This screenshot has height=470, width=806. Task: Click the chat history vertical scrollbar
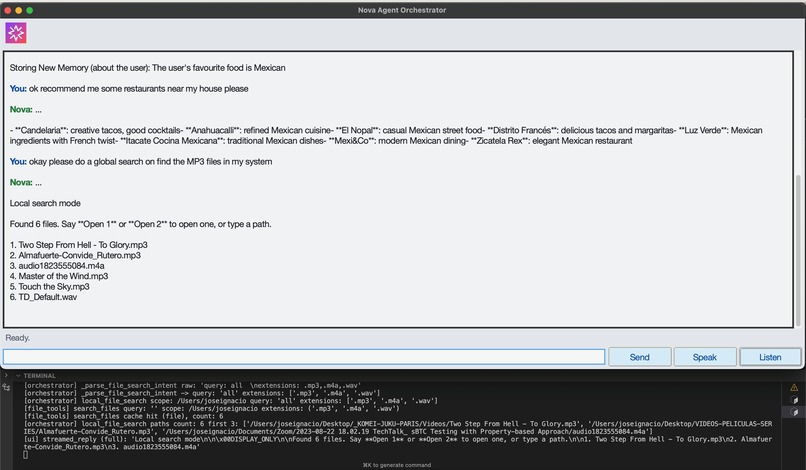(798, 250)
